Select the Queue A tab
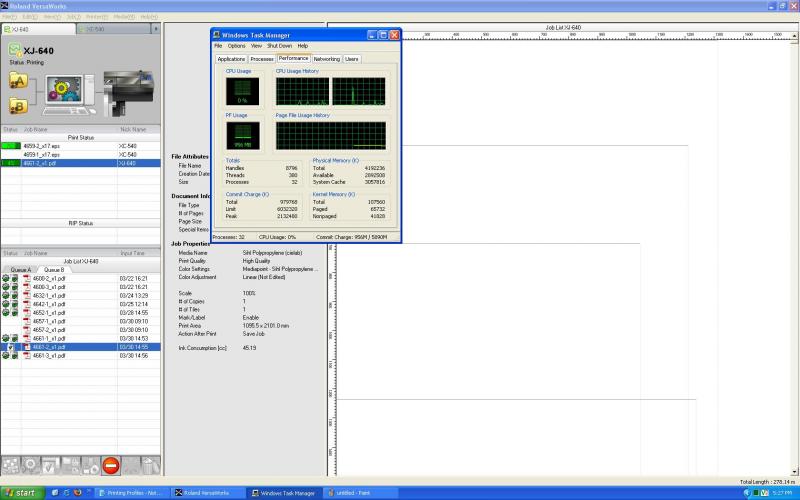The height and width of the screenshot is (500, 800). pyautogui.click(x=21, y=269)
